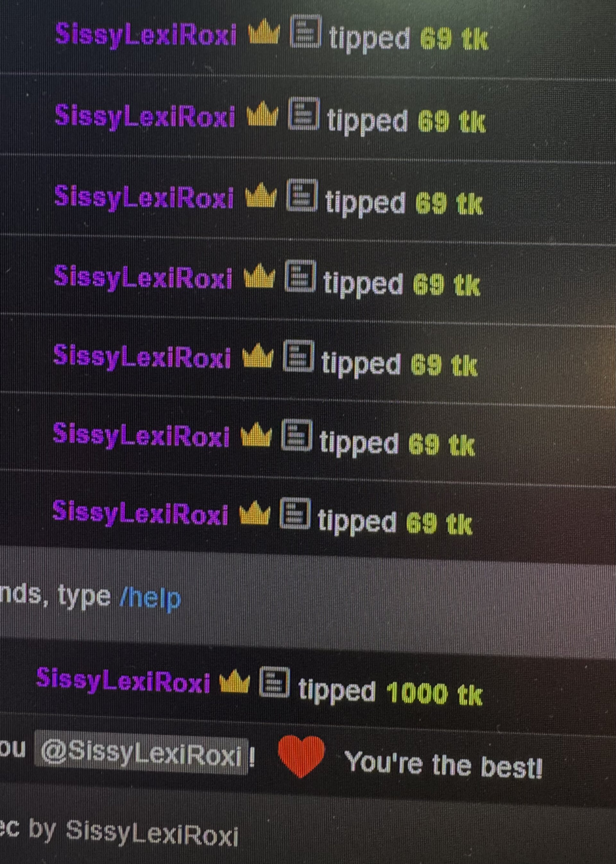Viewport: 616px width, 864px height.
Task: Click the highlighted @SissyLexiRoxi mention
Action: tap(141, 752)
